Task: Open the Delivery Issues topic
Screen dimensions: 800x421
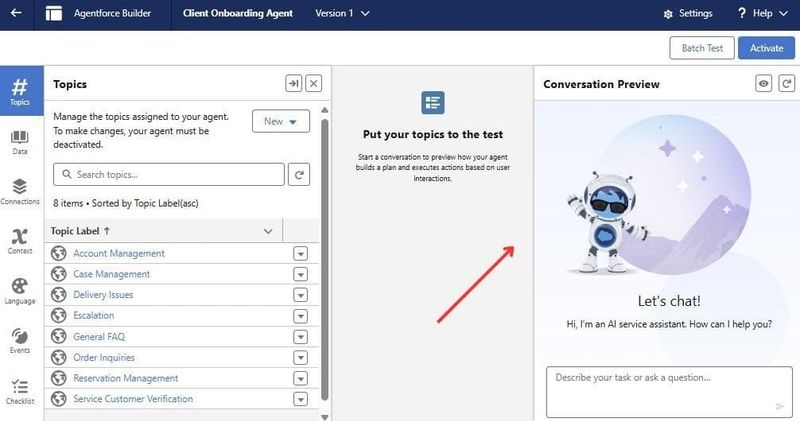Action: (x=103, y=295)
